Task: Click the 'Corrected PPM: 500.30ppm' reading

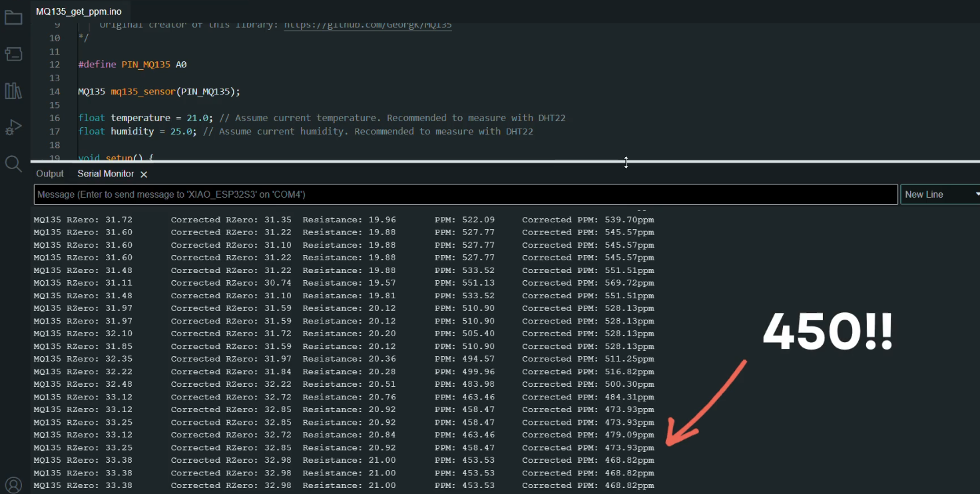Action: point(588,384)
